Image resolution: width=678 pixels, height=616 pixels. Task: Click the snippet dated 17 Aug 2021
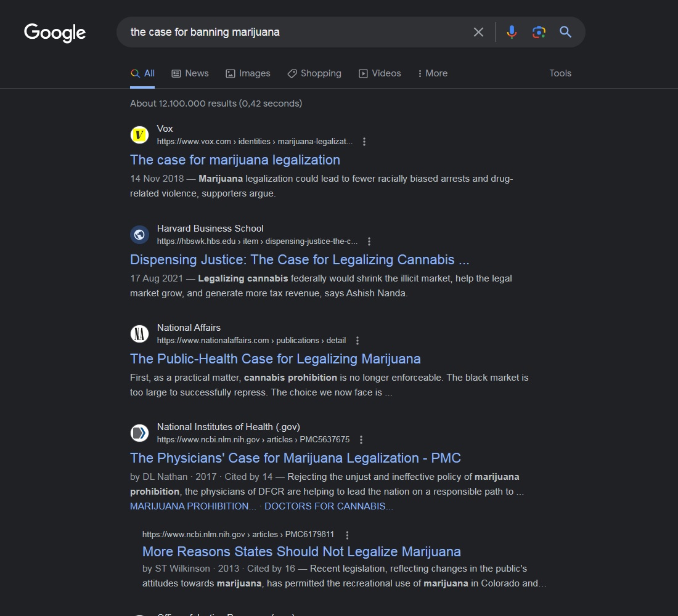click(x=321, y=286)
